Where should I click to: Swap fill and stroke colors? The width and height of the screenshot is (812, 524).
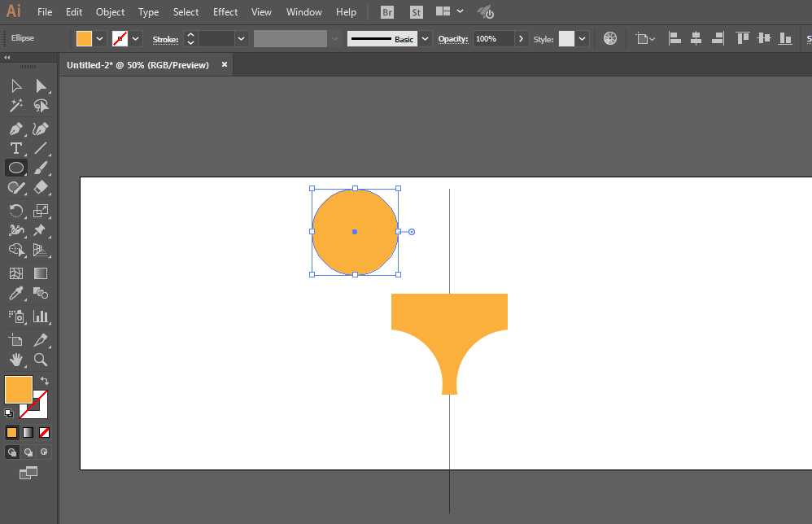coord(45,381)
